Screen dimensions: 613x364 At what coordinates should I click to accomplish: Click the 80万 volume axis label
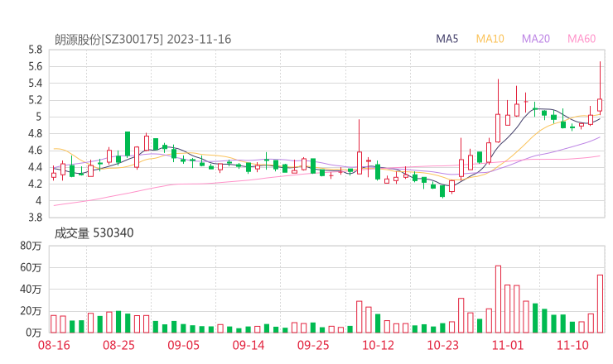click(31, 246)
